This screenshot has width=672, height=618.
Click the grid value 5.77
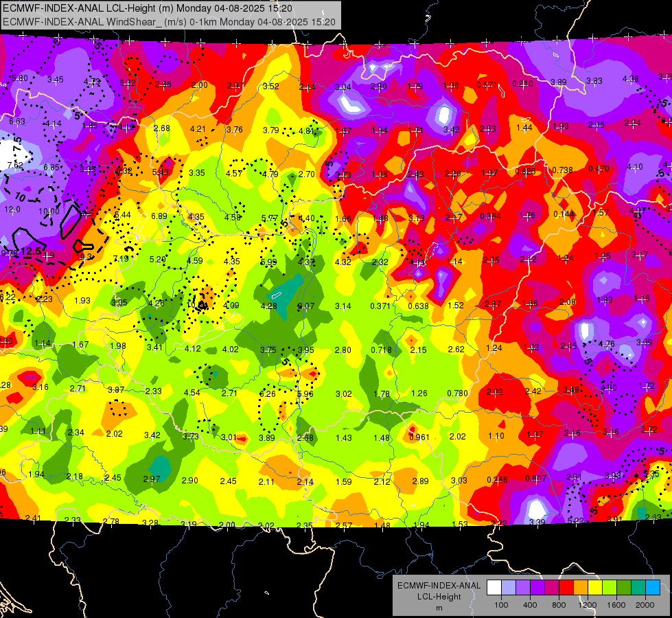pyautogui.click(x=270, y=218)
